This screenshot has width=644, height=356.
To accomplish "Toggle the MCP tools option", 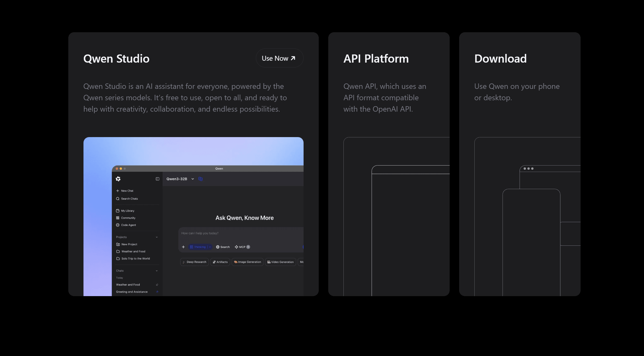I will [242, 247].
